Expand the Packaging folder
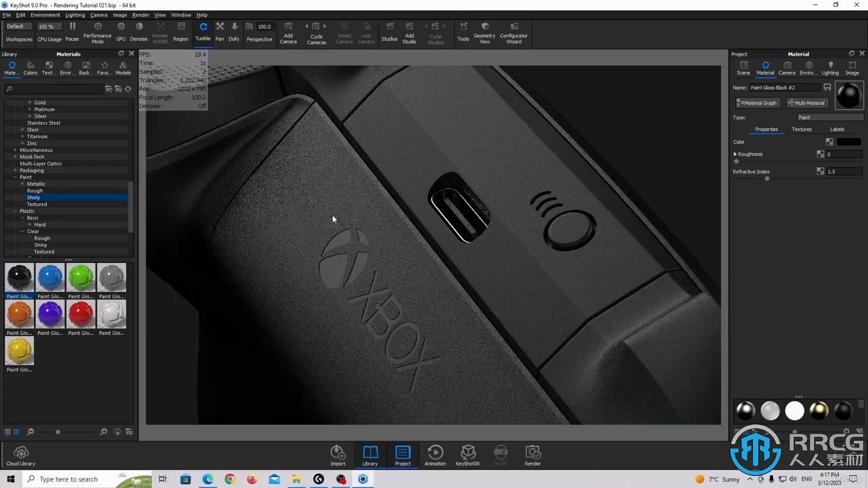Screen dimensions: 868x488 pyautogui.click(x=15, y=170)
